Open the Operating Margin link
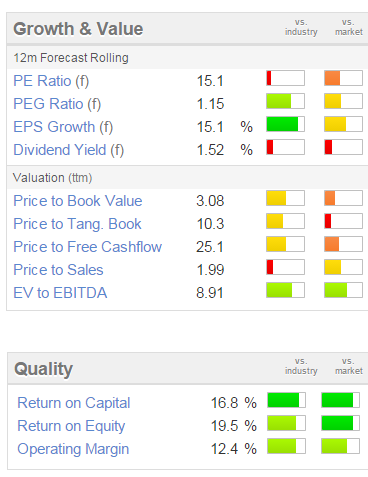368x477 pixels. tap(73, 449)
